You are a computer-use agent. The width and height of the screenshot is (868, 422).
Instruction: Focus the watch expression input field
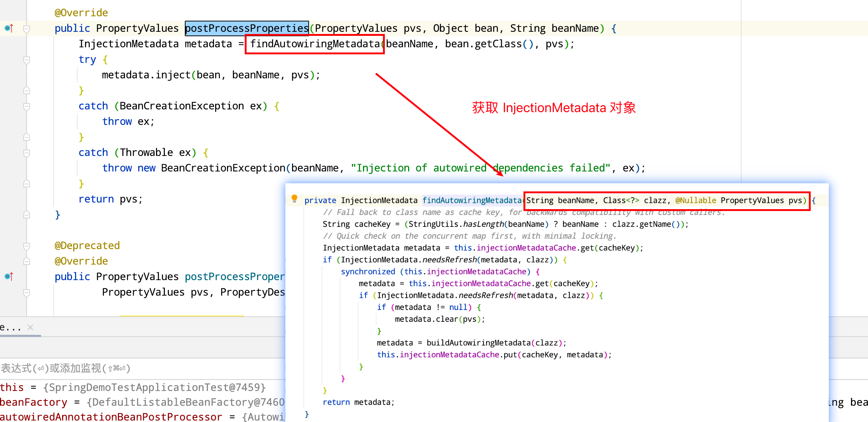[x=143, y=368]
